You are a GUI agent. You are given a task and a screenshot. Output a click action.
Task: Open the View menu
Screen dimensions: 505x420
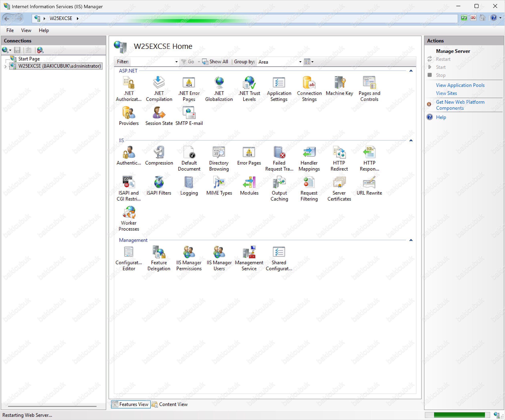click(x=26, y=30)
